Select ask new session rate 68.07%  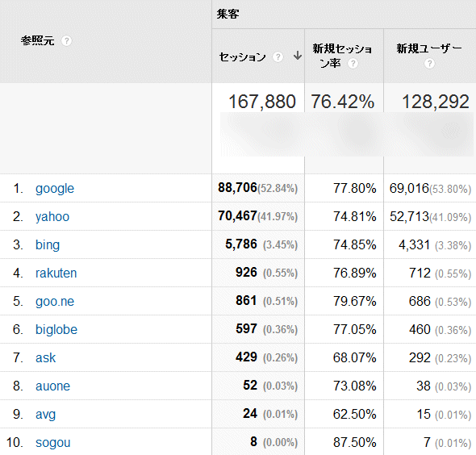[354, 357]
